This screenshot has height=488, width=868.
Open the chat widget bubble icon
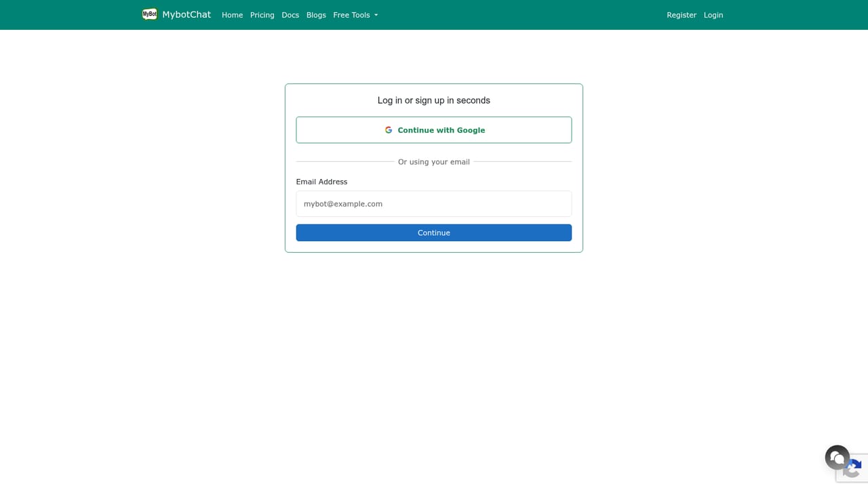837,457
